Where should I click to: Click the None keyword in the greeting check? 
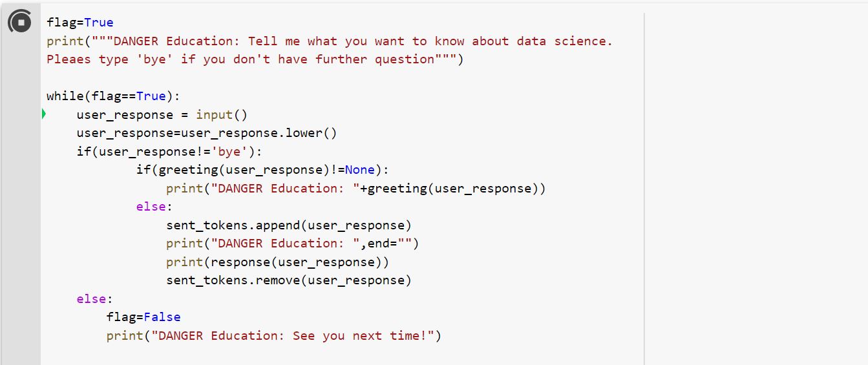[359, 170]
